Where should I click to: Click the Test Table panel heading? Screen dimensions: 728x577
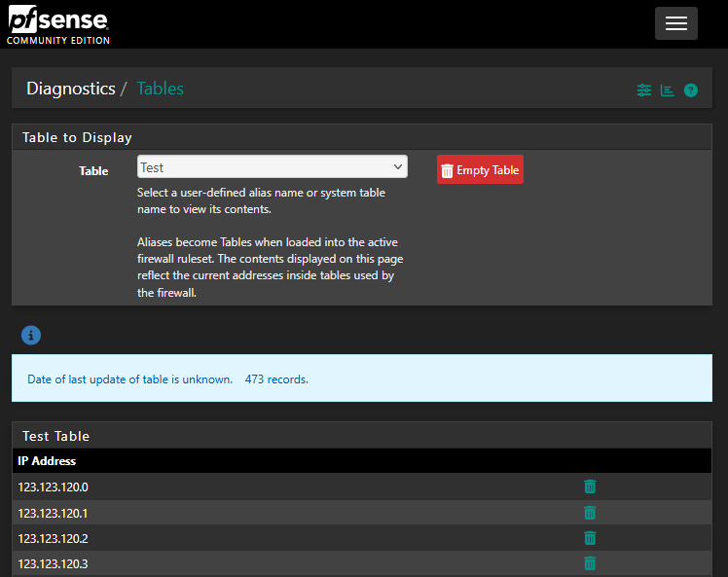coord(55,436)
